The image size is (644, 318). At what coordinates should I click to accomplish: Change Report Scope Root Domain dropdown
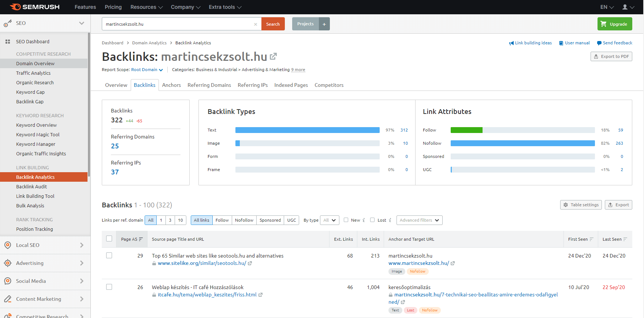pyautogui.click(x=147, y=70)
